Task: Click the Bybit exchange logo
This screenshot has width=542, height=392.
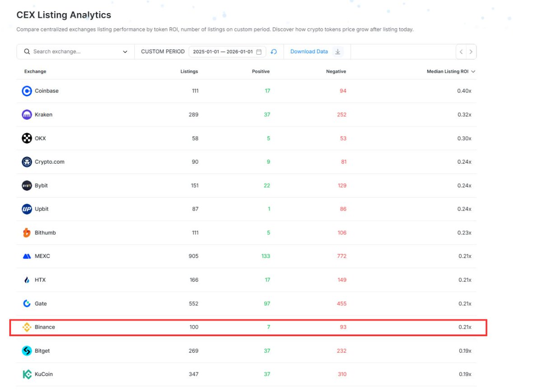Action: (27, 185)
